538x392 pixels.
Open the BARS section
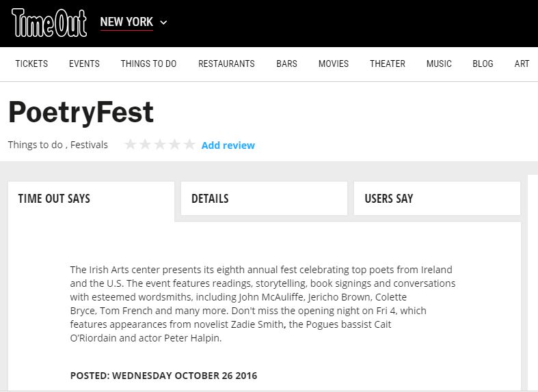[x=287, y=64]
